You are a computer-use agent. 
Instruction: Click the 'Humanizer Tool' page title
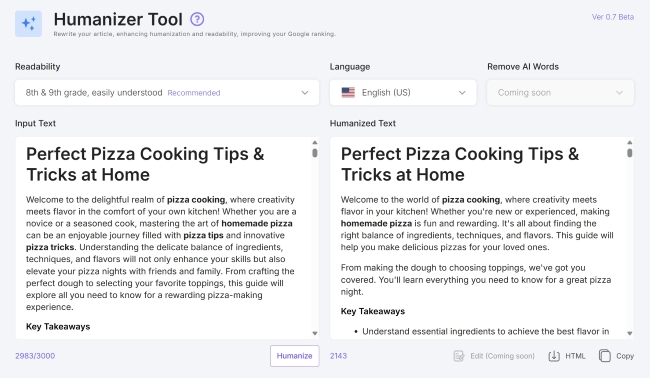[118, 19]
